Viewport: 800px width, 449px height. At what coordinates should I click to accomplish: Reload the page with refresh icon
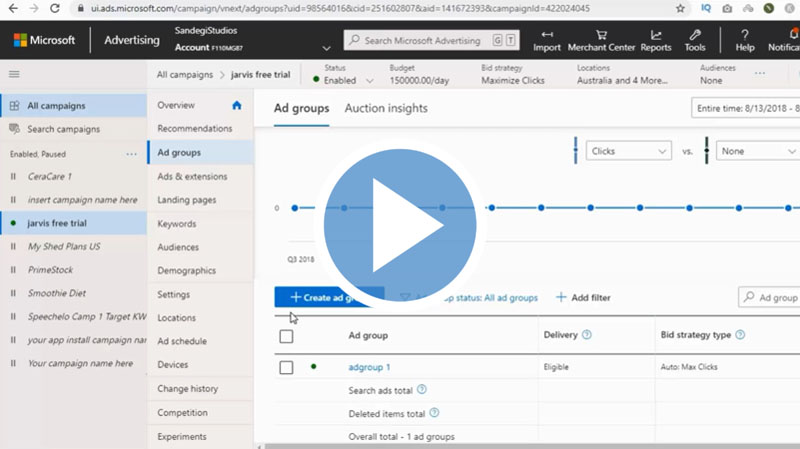click(55, 8)
